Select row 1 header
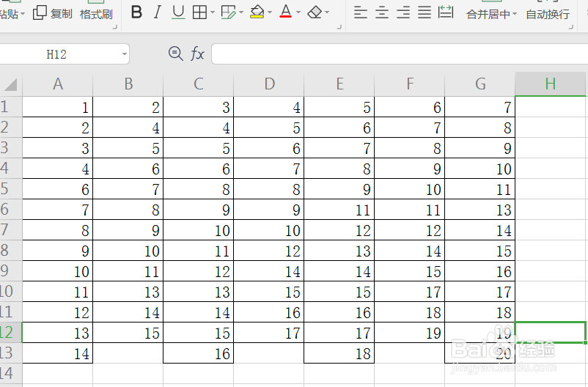This screenshot has height=387, width=588. click(11, 107)
